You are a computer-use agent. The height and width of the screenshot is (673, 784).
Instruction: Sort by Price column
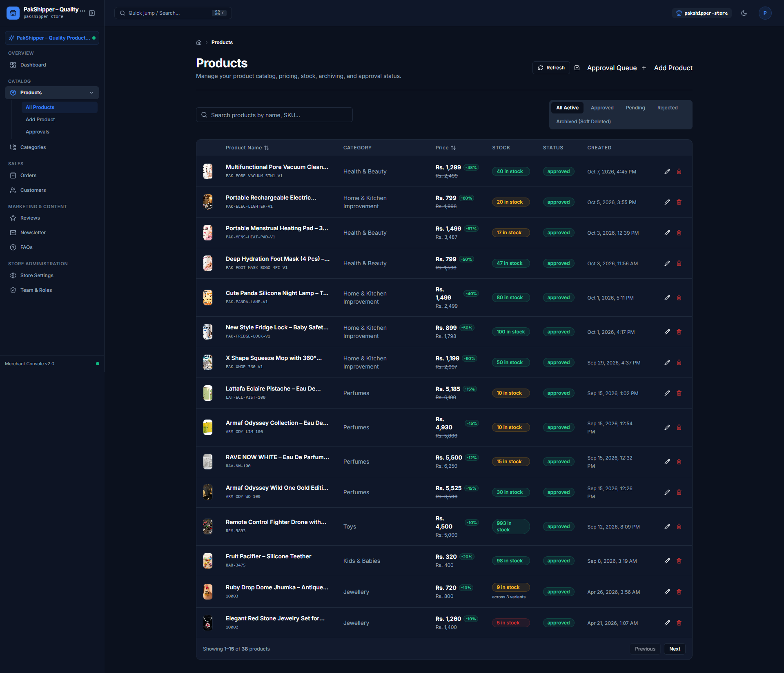point(445,148)
